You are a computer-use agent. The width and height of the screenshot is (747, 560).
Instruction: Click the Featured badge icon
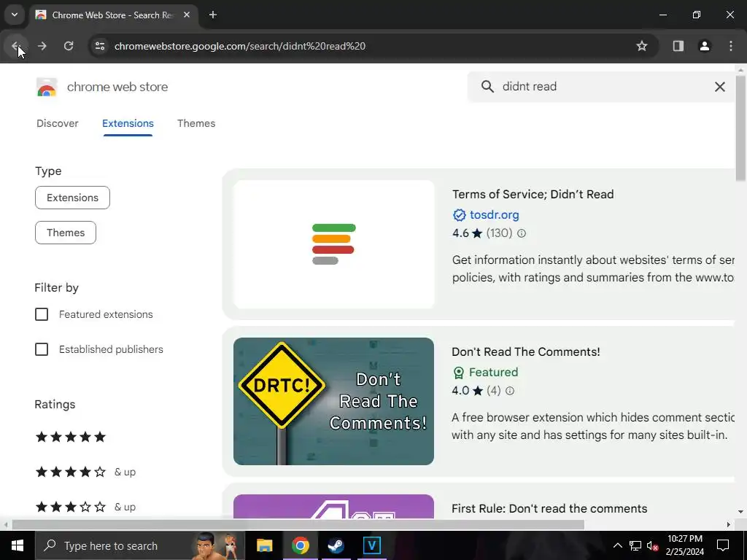coord(458,373)
